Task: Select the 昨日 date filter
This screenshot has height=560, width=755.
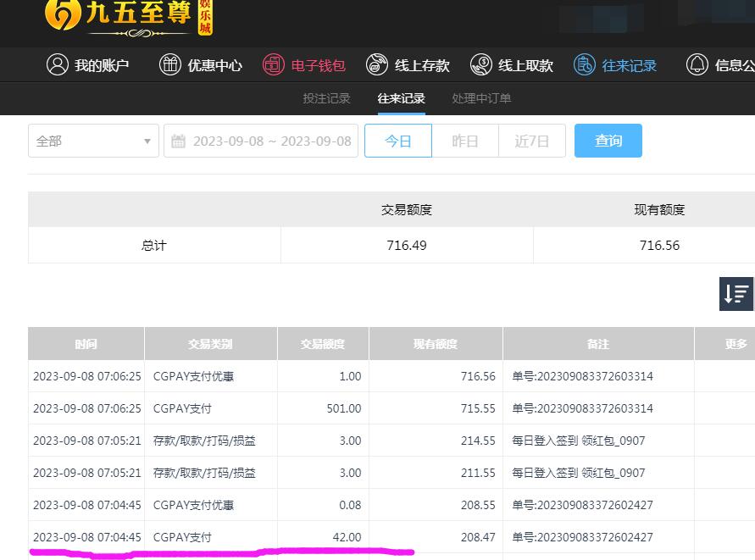Action: (x=465, y=141)
